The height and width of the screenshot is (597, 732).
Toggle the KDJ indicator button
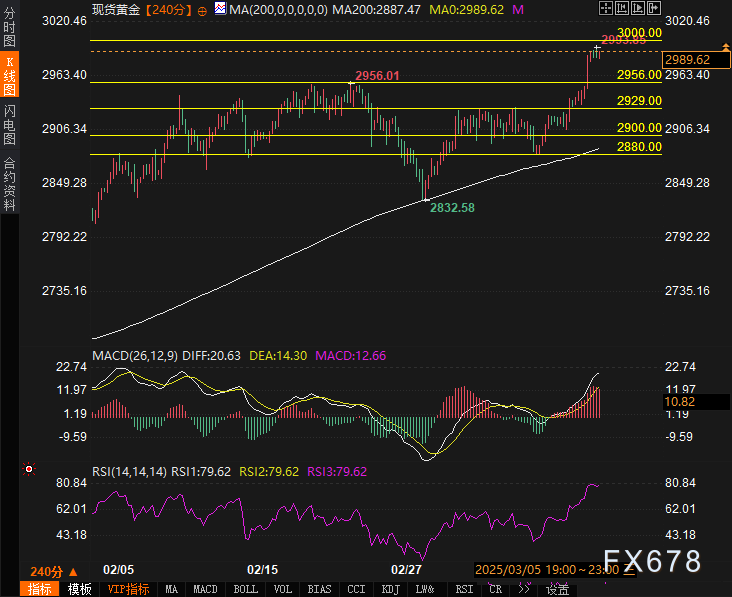pyautogui.click(x=389, y=589)
